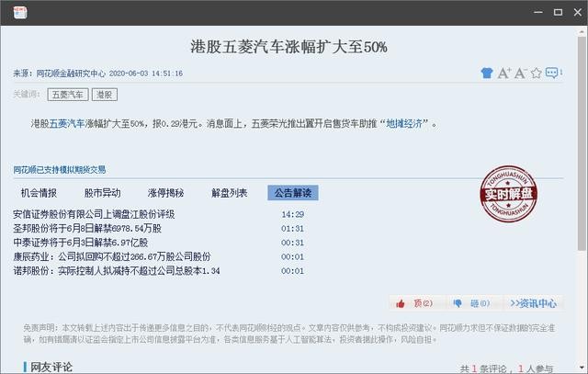Click the thumbs-down 砸 icon
Viewport: 588px width, 374px height.
tap(458, 303)
